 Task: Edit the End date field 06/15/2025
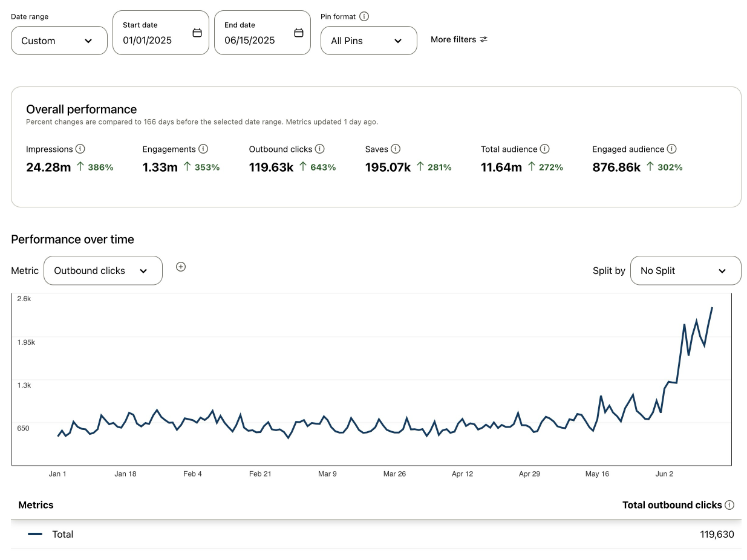pos(249,41)
